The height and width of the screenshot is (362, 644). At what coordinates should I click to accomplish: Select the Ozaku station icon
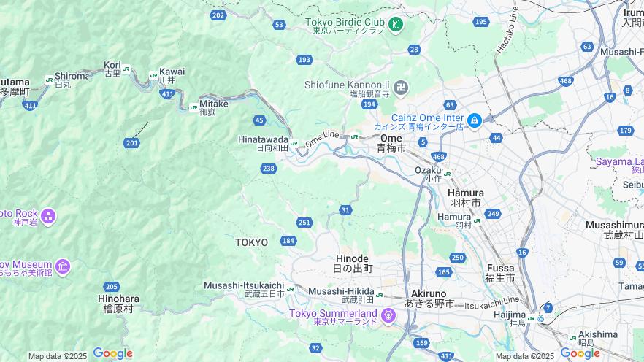(x=448, y=174)
